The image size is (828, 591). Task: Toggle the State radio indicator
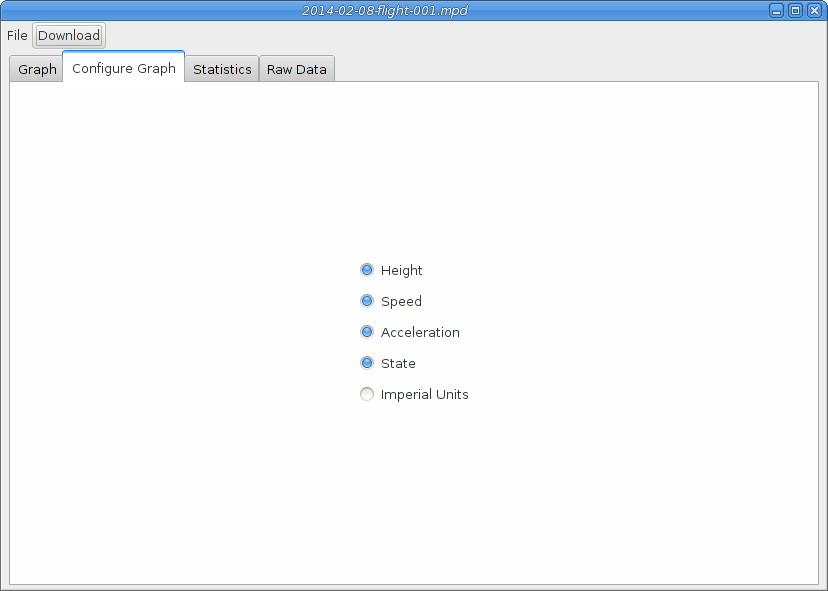click(367, 363)
